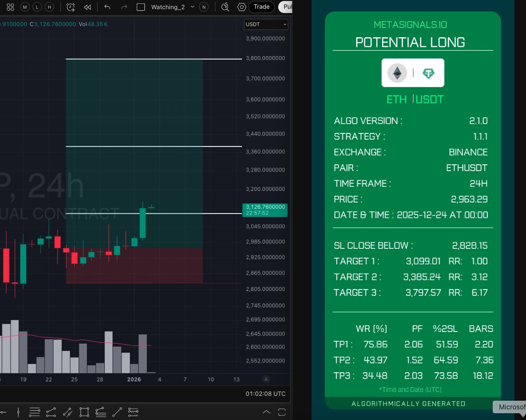Click the TP1 win rate 75.86
This screenshot has width=526, height=420.
375,345
